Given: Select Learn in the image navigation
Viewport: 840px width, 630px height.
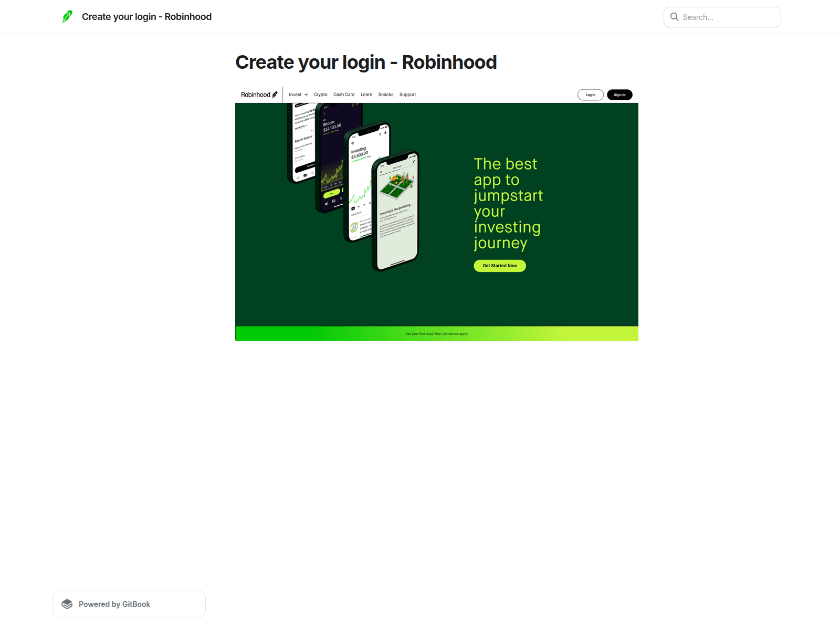Looking at the screenshot, I should [x=366, y=94].
